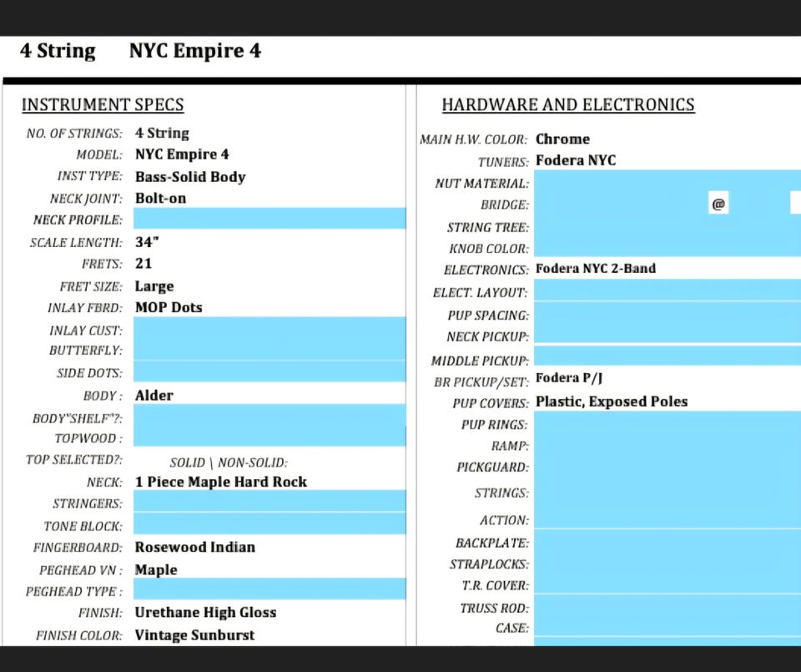Click the TOP SELECTED? label
801x672 pixels.
point(74,460)
